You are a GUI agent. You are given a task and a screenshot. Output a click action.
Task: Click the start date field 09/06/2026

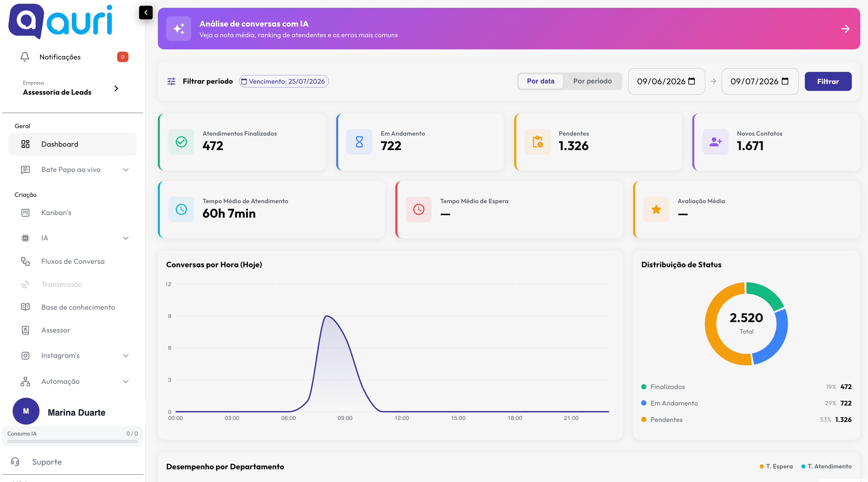click(666, 81)
